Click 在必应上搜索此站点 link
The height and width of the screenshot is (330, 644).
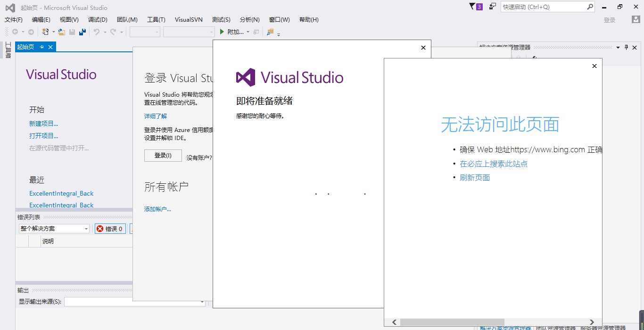[x=494, y=164]
